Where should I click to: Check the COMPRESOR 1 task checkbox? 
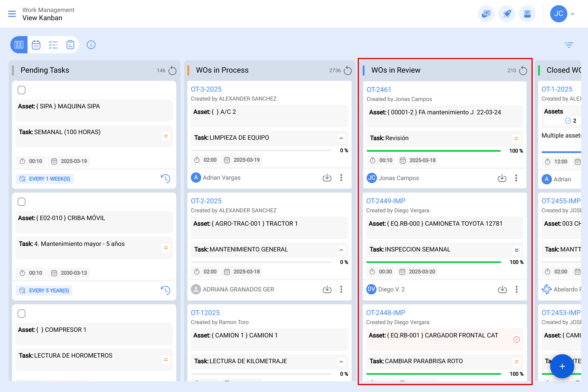click(21, 314)
